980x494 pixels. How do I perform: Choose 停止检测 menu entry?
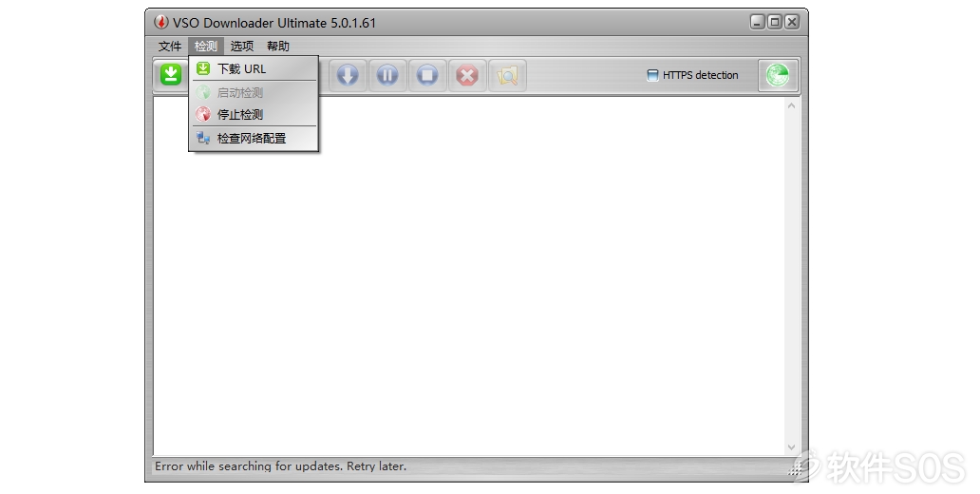(254, 114)
